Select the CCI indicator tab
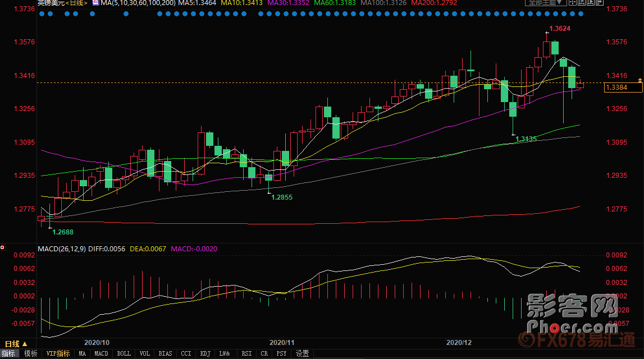 186,353
